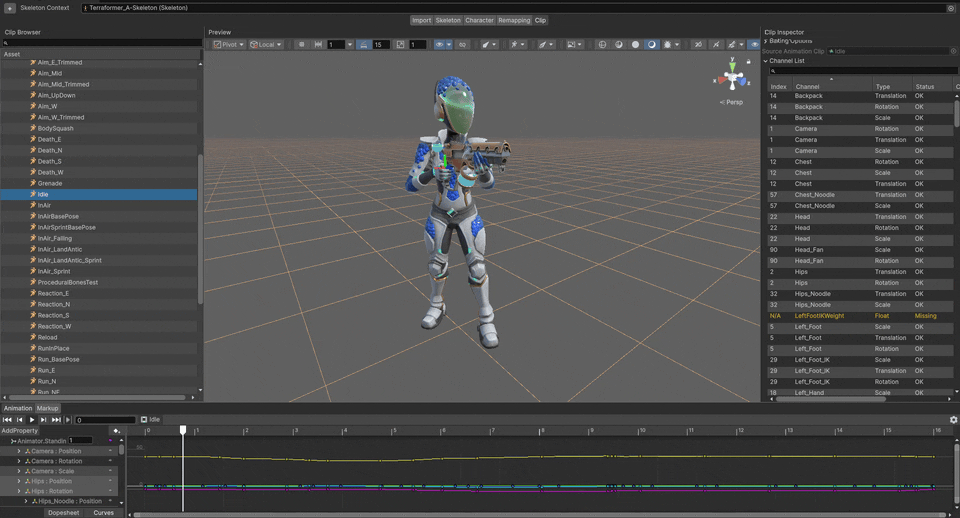The width and height of the screenshot is (960, 518).
Task: Switch to the Remapping tab
Action: point(514,20)
